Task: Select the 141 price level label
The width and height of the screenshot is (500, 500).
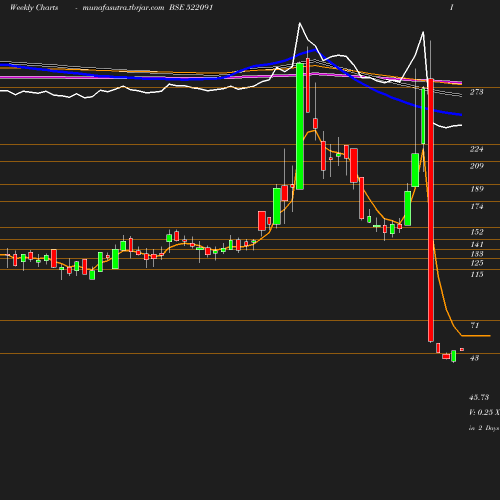Action: pos(477,244)
